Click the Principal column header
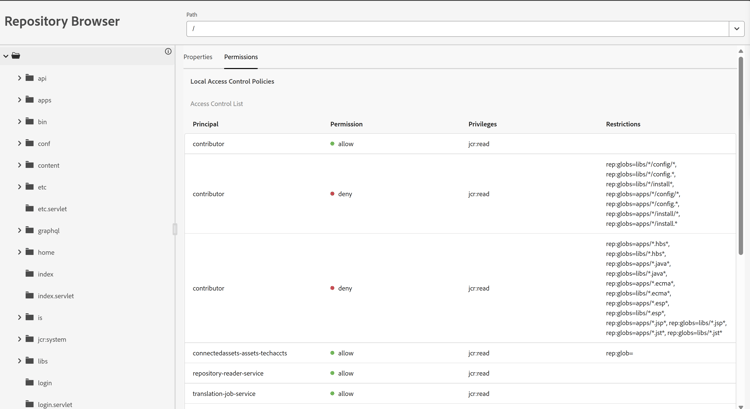The image size is (750, 409). click(x=206, y=124)
